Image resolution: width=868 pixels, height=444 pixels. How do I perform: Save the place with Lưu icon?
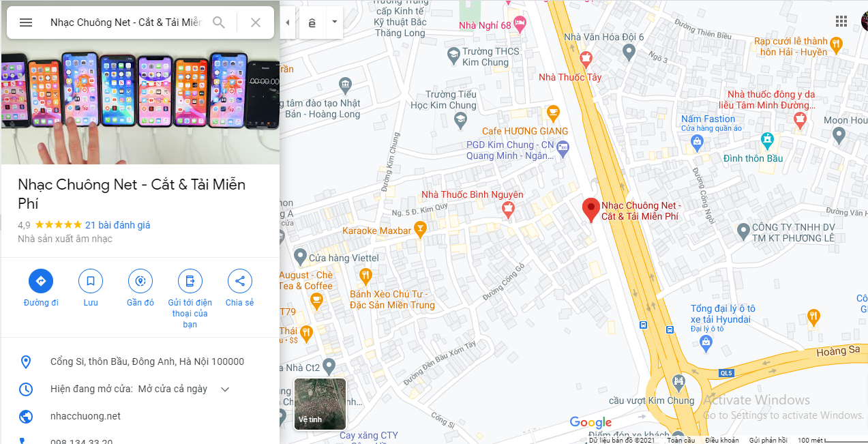pos(91,281)
